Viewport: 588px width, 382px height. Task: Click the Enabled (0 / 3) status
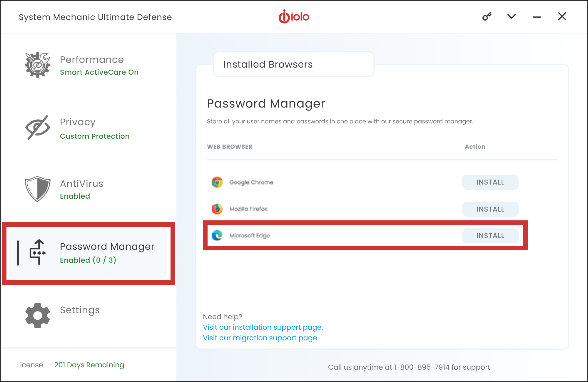click(x=88, y=260)
